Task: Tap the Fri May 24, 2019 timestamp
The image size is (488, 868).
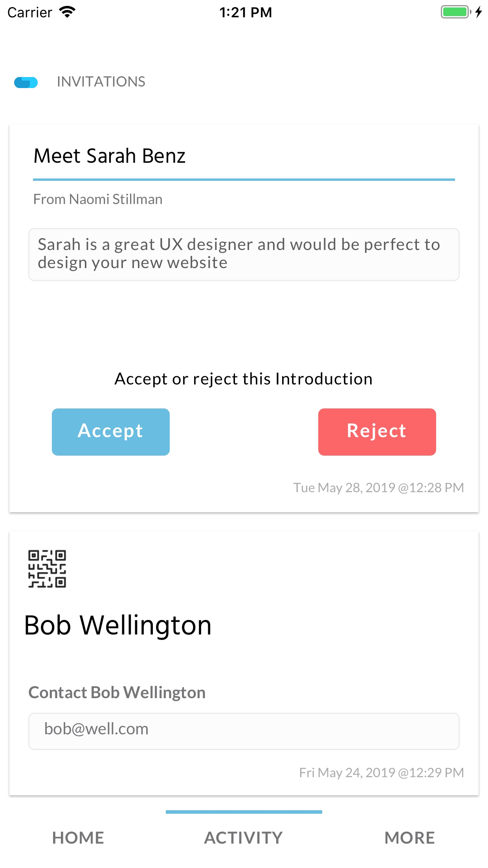Action: click(x=381, y=772)
